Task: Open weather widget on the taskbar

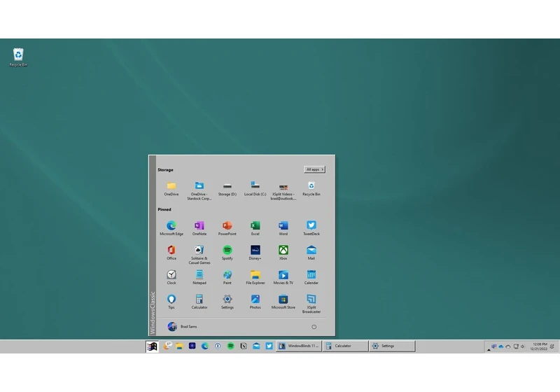Action: [x=167, y=346]
